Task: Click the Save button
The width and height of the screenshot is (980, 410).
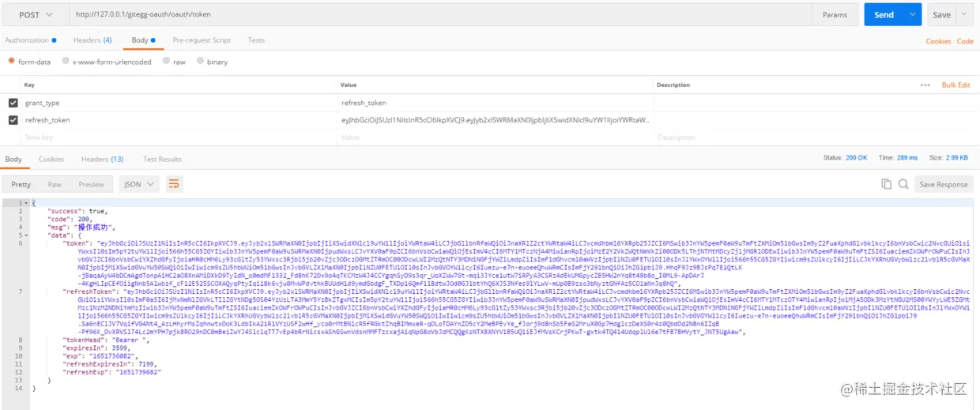Action: (x=941, y=14)
